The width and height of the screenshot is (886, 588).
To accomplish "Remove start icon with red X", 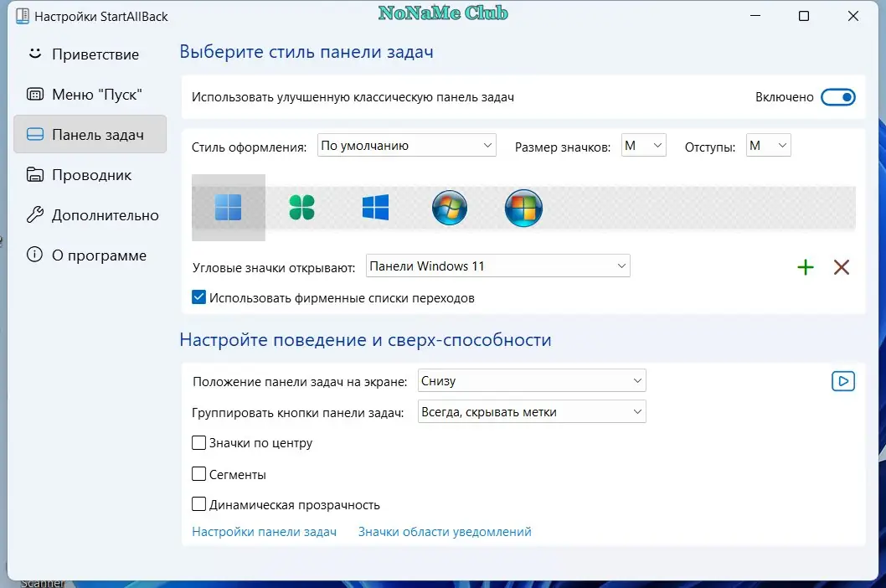I will tap(842, 267).
